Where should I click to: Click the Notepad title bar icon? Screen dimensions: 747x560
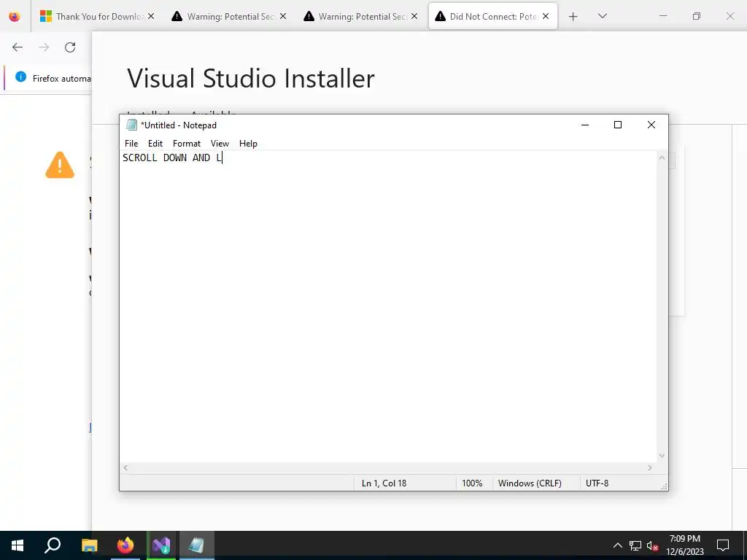(131, 125)
